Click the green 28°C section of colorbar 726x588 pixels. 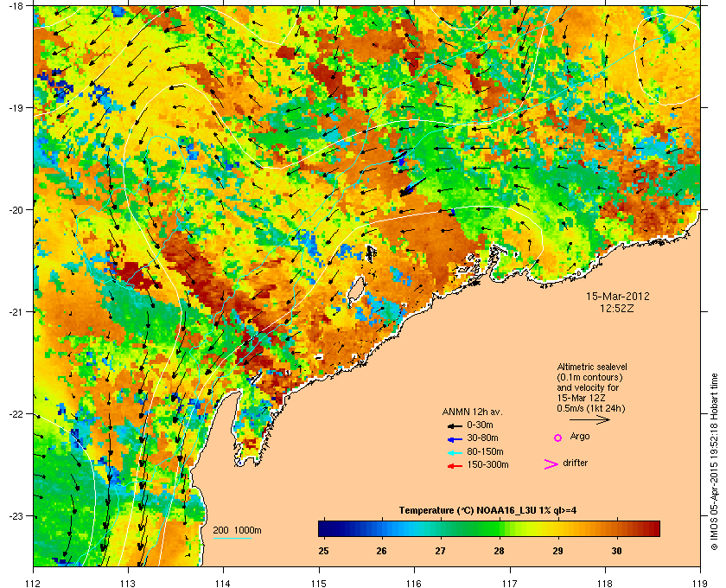pos(499,528)
